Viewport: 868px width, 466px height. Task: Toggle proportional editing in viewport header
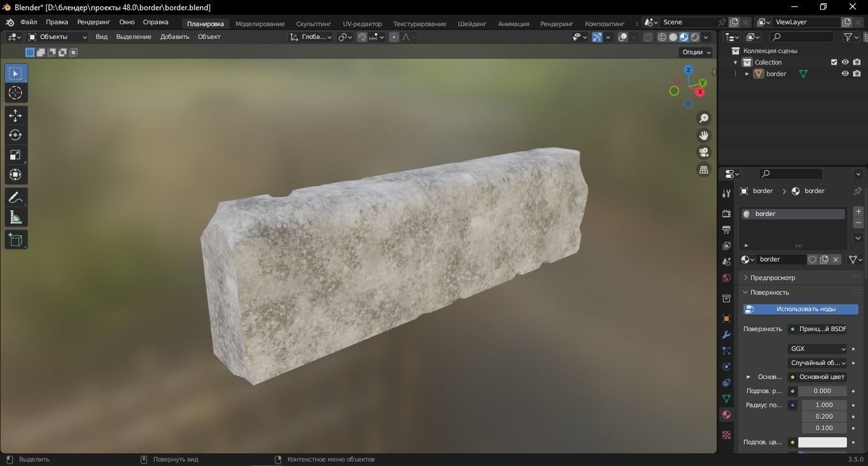click(x=394, y=37)
